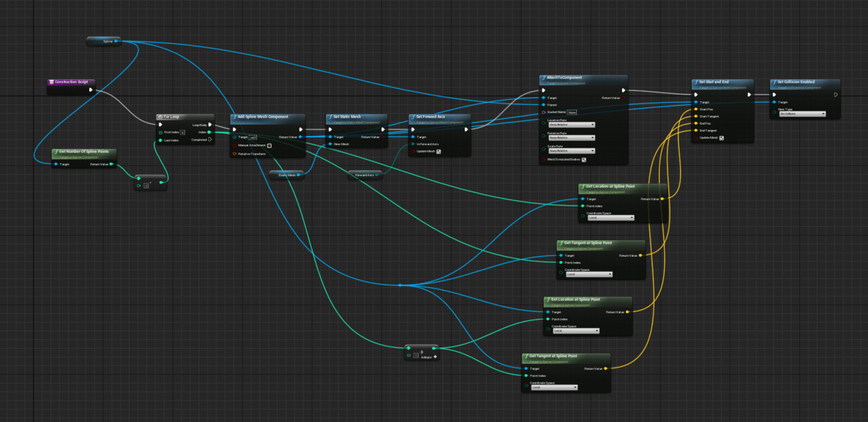This screenshot has width=868, height=422.
Task: Select the Set Forward Axis node title
Action: click(x=432, y=117)
